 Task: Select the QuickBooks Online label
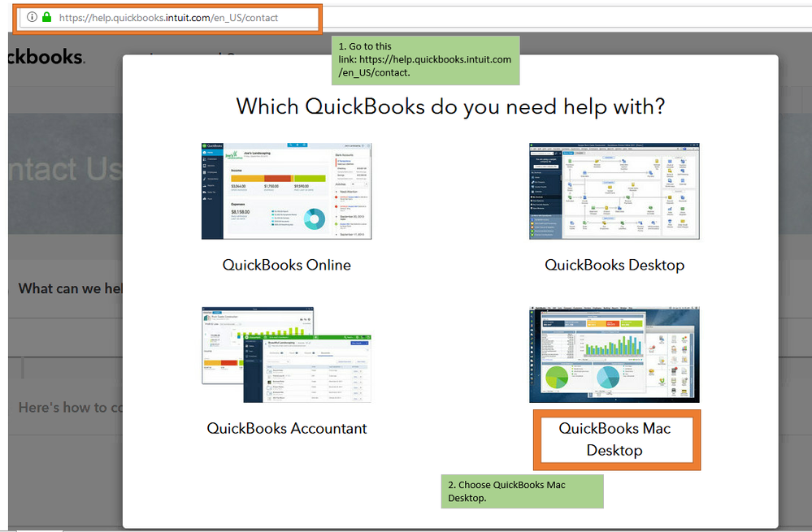[286, 265]
